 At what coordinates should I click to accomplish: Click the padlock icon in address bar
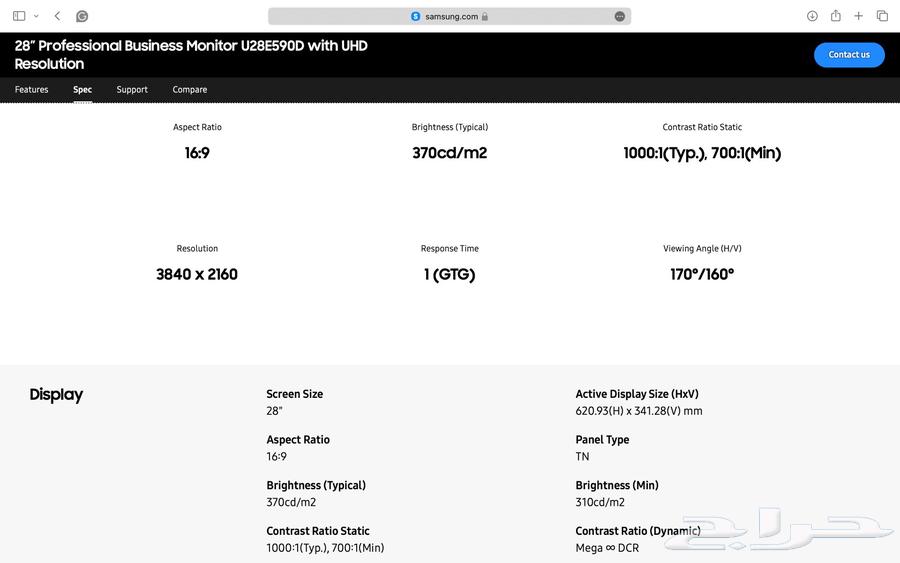click(x=485, y=17)
